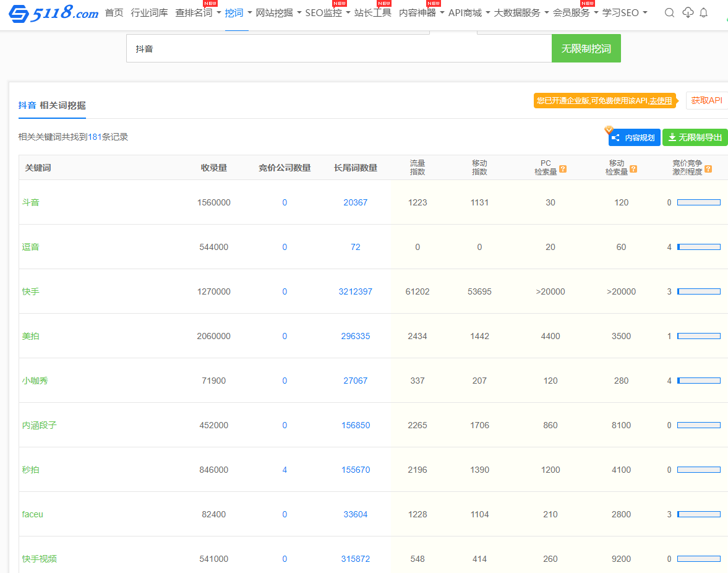Image resolution: width=728 pixels, height=573 pixels.
Task: Click the 获取API button
Action: 706,100
